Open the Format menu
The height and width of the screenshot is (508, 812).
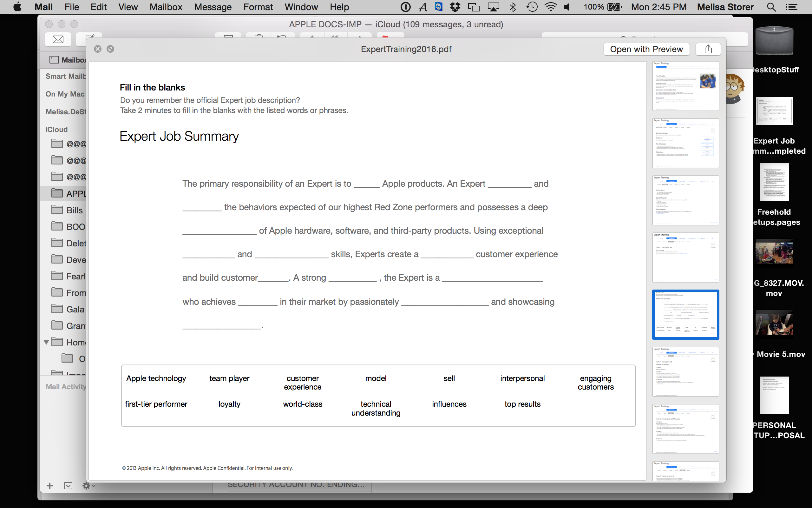tap(258, 7)
